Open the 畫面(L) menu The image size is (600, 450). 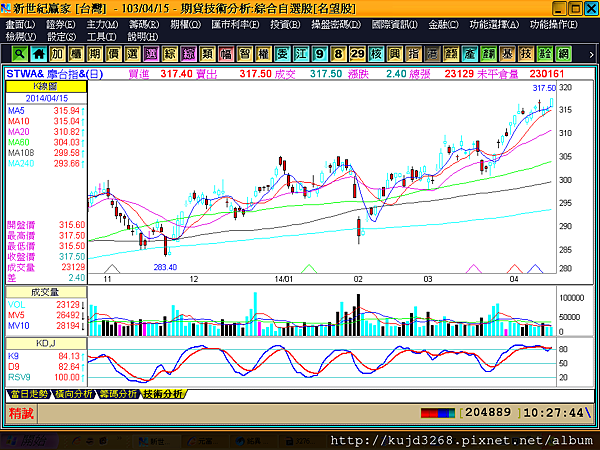click(20, 25)
